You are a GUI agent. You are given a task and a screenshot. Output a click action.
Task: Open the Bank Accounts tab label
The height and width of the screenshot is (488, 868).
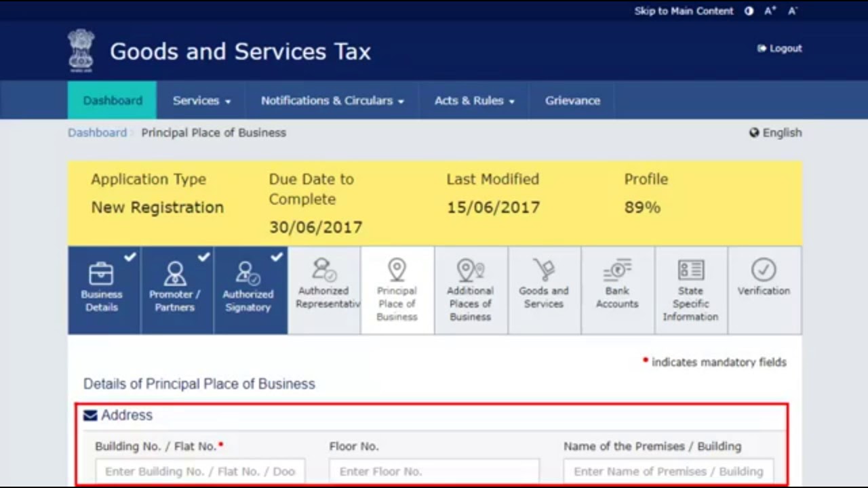click(x=617, y=298)
